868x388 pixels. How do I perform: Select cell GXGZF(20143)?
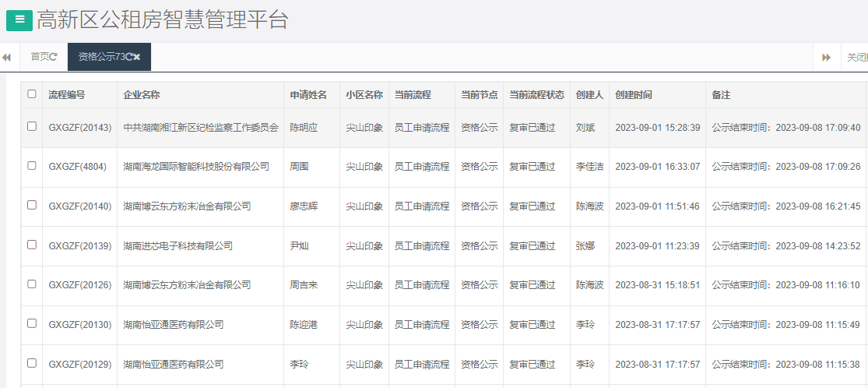point(80,128)
